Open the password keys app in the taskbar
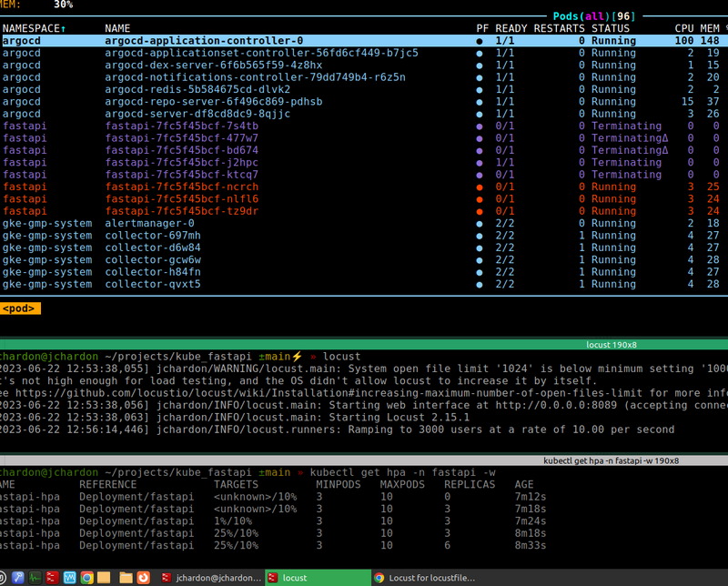Screen dimensions: 728x586 tap(17, 577)
